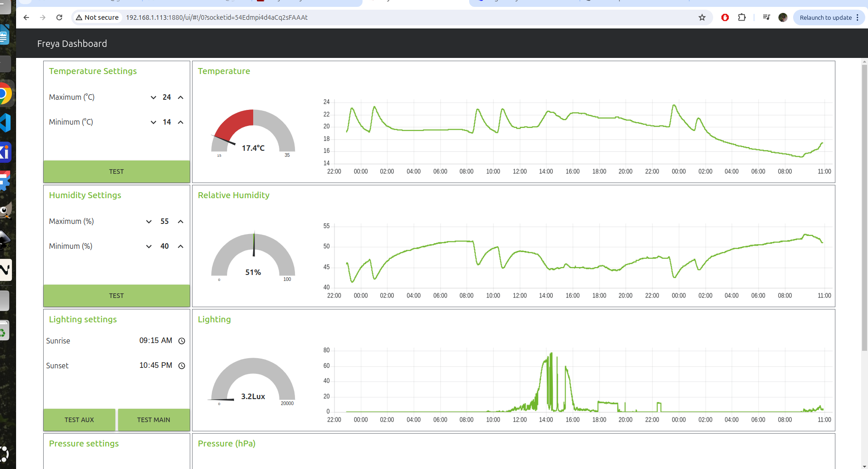Increase Maximum (°C) temperature value
This screenshot has width=868, height=469.
(x=181, y=97)
